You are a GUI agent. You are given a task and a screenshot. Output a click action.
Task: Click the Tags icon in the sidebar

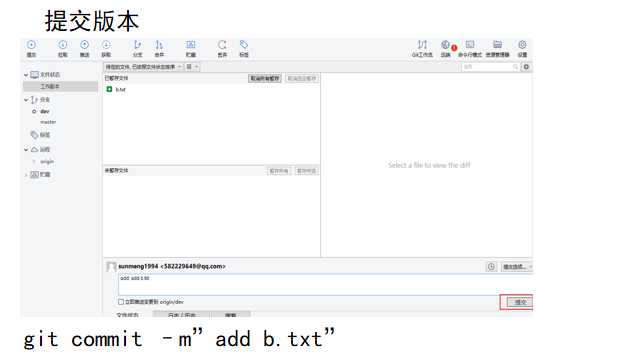click(35, 135)
